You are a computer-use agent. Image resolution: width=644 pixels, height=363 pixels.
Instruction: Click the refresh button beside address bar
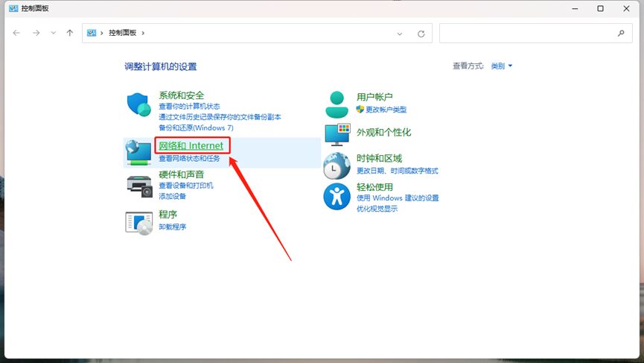[x=421, y=34]
